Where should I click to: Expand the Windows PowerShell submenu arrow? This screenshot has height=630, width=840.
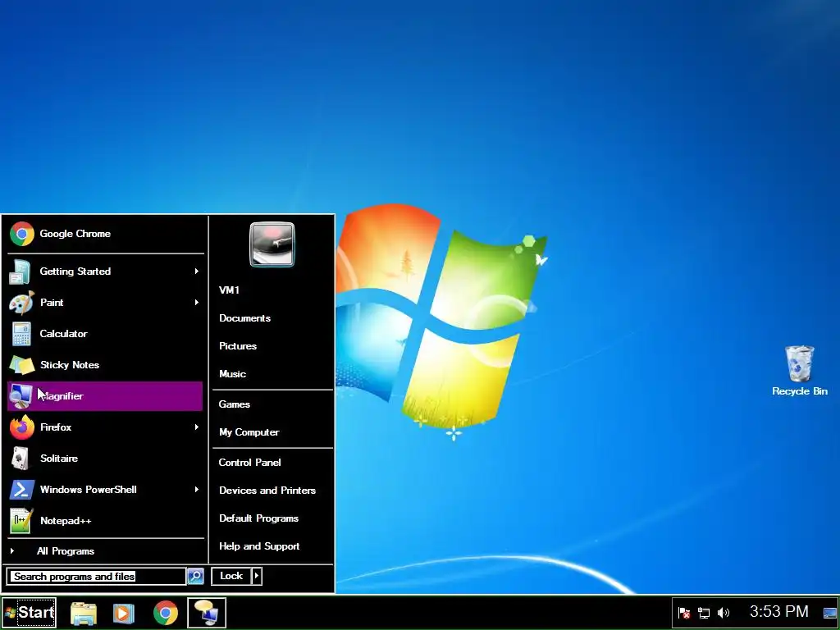click(197, 490)
